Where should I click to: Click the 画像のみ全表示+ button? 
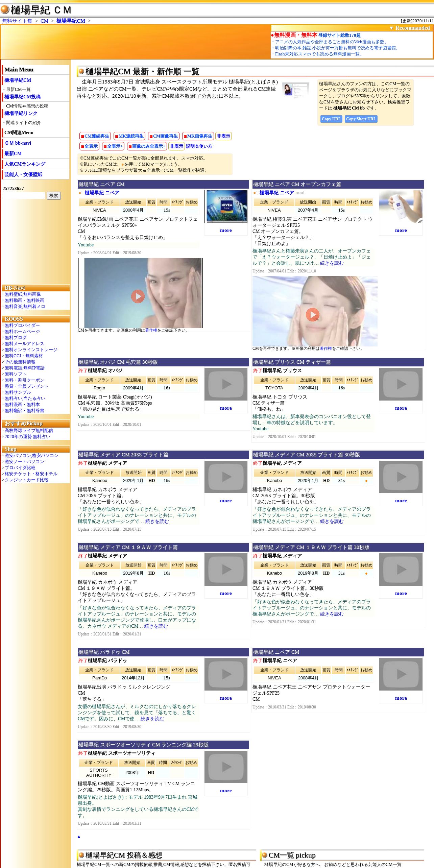click(147, 146)
